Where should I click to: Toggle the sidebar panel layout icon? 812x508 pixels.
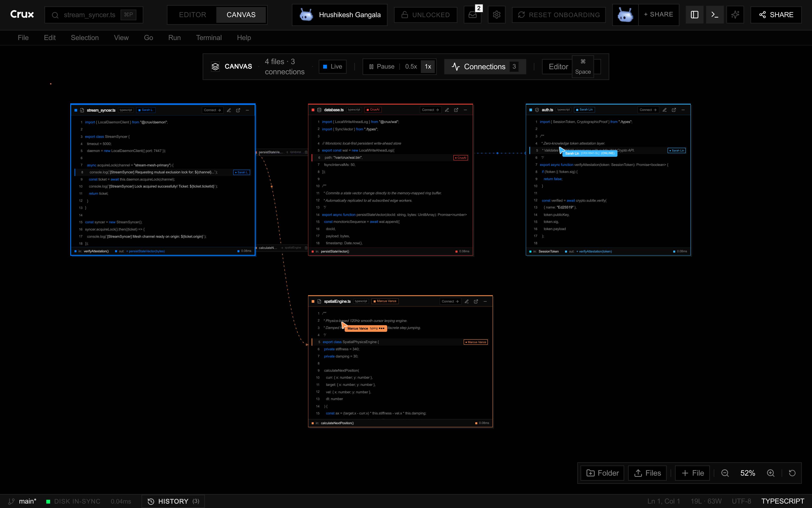tap(694, 15)
